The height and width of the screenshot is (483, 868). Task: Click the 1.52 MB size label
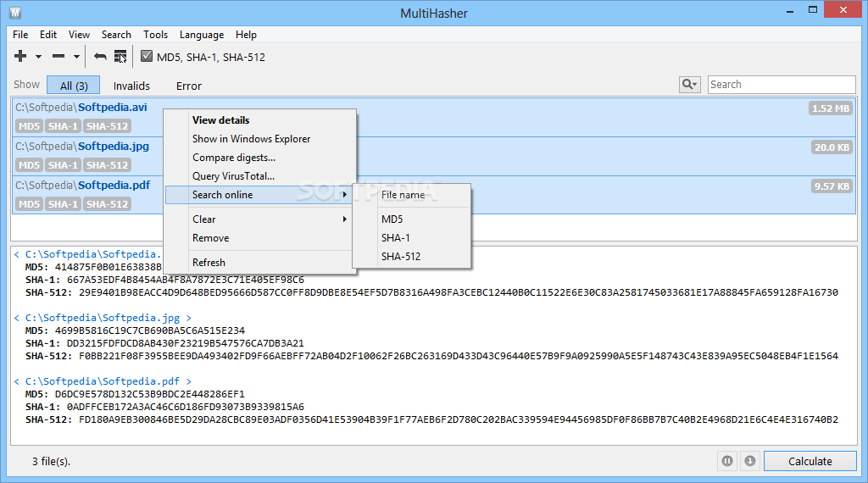[831, 108]
